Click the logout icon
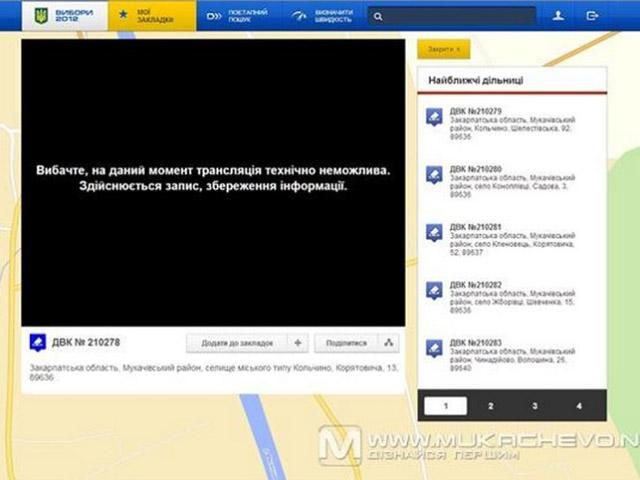 [592, 16]
